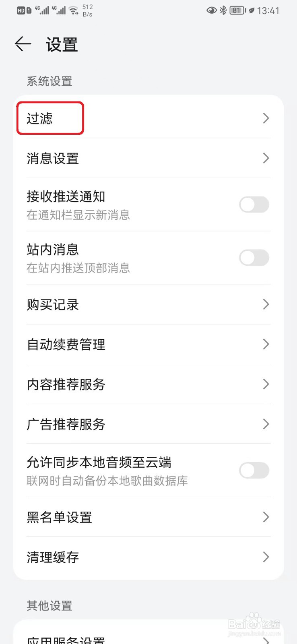Image resolution: width=297 pixels, height=644 pixels.
Task: Tap the 13:41 clock in status bar
Action: 268,11
